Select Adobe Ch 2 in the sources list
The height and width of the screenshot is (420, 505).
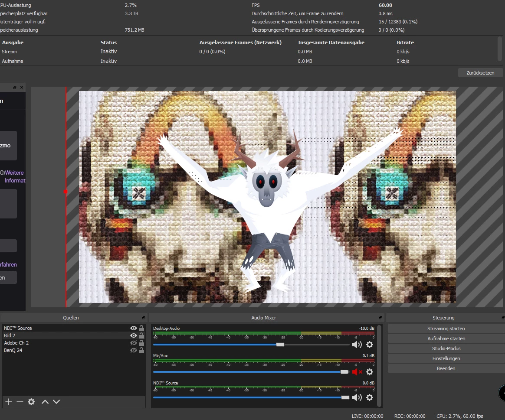(74, 343)
